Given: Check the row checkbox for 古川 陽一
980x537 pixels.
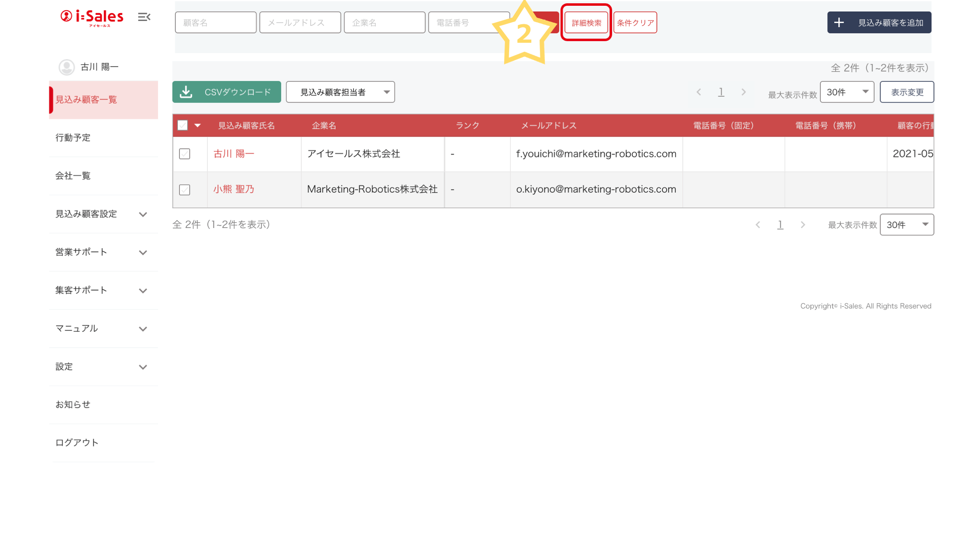Looking at the screenshot, I should point(184,154).
